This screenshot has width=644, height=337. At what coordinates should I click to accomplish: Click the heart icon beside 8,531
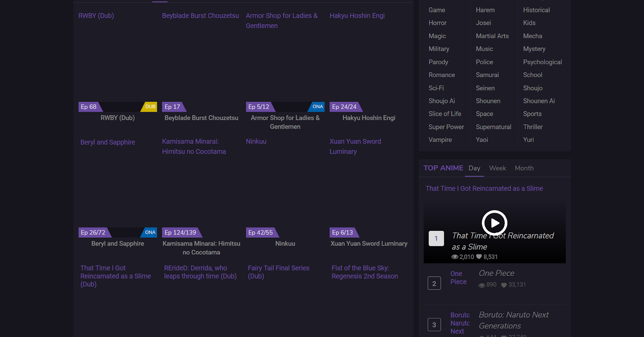click(x=479, y=257)
